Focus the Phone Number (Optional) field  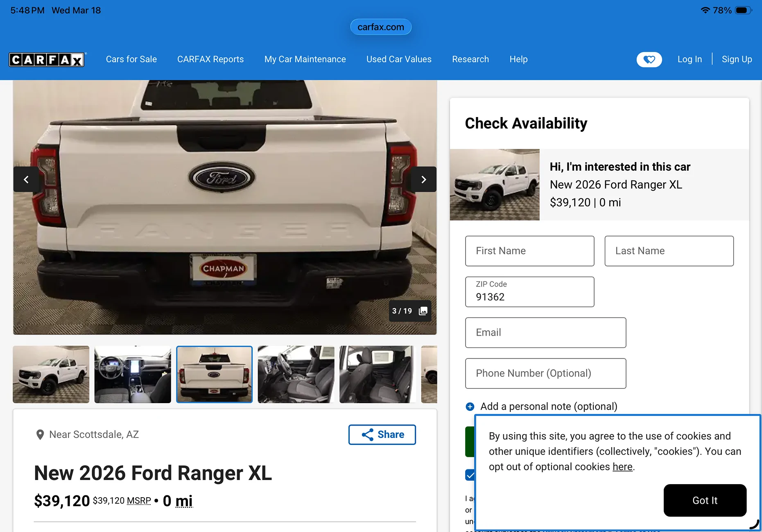pos(545,374)
